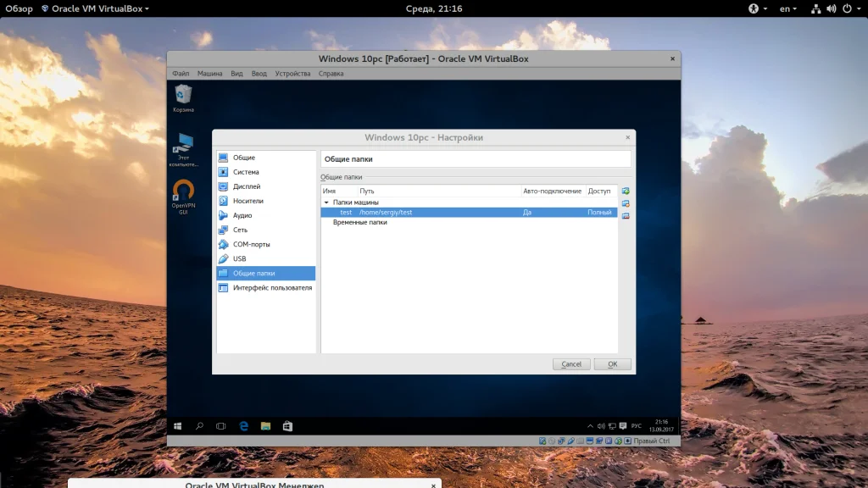Click the Windows Start button
The width and height of the screenshot is (868, 488).
178,425
